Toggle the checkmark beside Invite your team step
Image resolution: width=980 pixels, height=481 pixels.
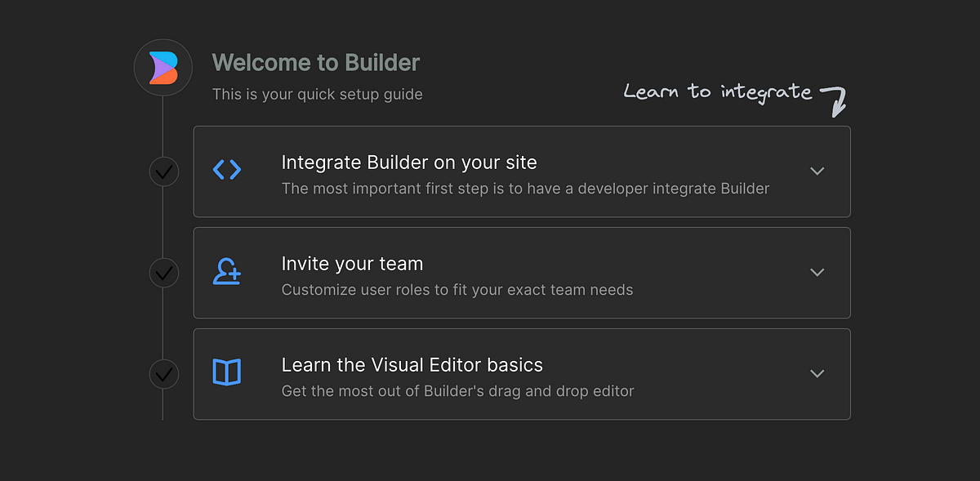[164, 273]
